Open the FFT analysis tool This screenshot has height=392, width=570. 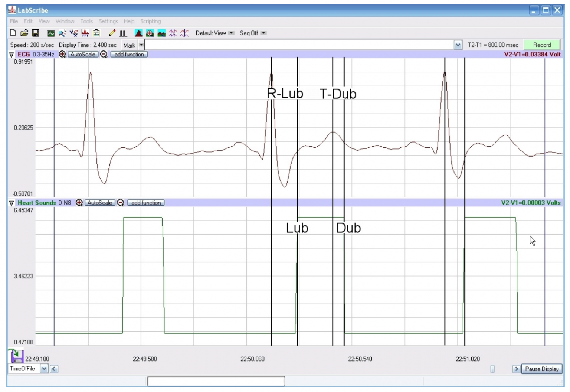85,33
